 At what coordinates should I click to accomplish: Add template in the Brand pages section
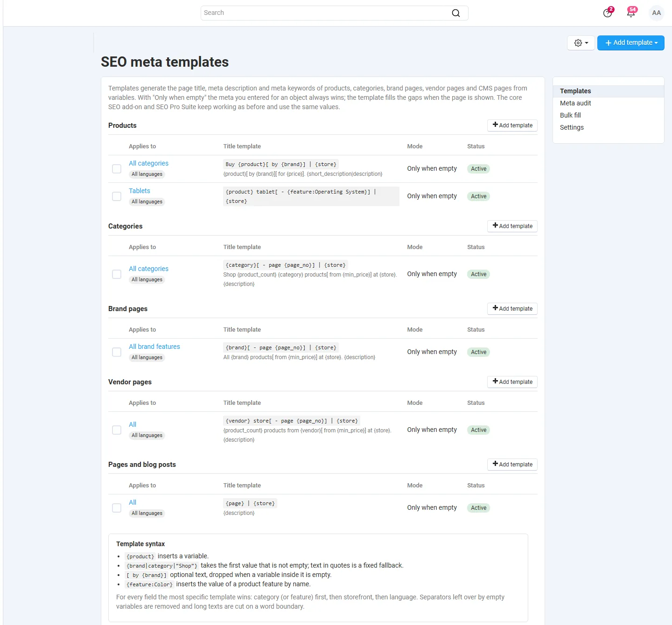(x=512, y=309)
